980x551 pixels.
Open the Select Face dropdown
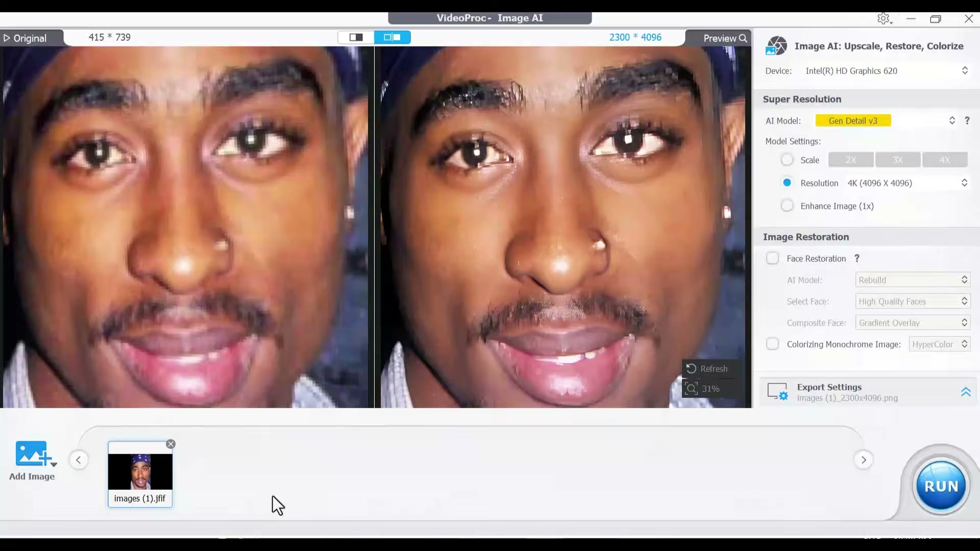click(913, 301)
